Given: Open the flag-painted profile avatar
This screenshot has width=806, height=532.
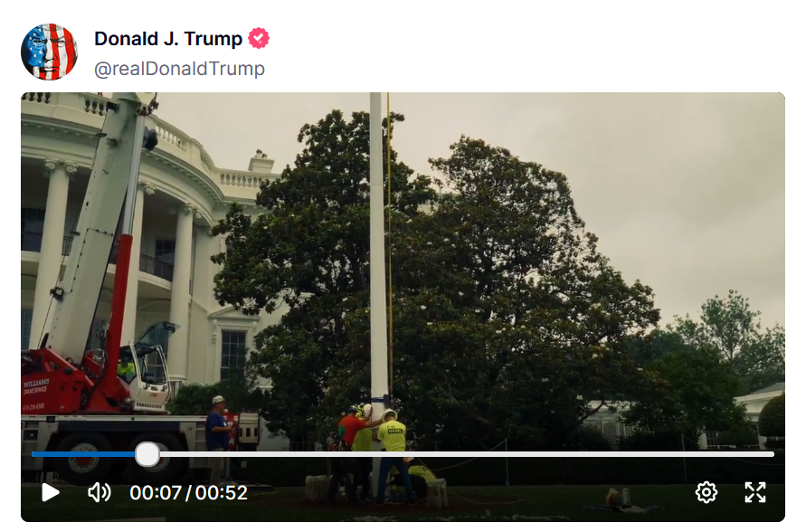Looking at the screenshot, I should coord(50,52).
